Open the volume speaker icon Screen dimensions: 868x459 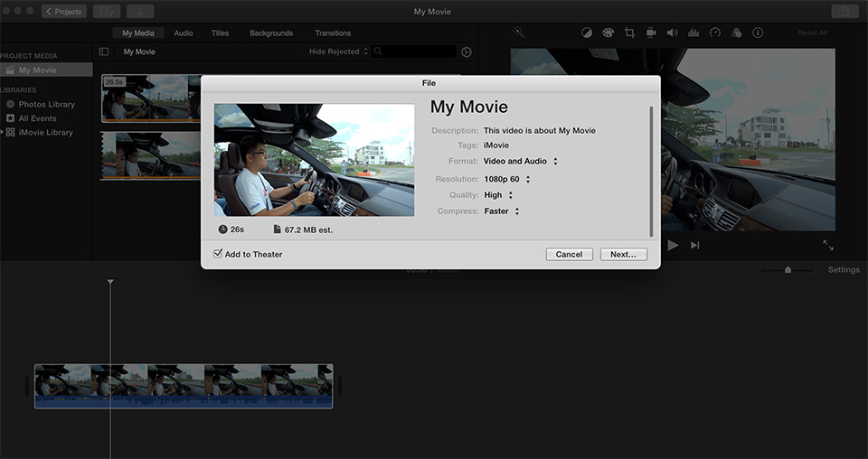(x=672, y=33)
